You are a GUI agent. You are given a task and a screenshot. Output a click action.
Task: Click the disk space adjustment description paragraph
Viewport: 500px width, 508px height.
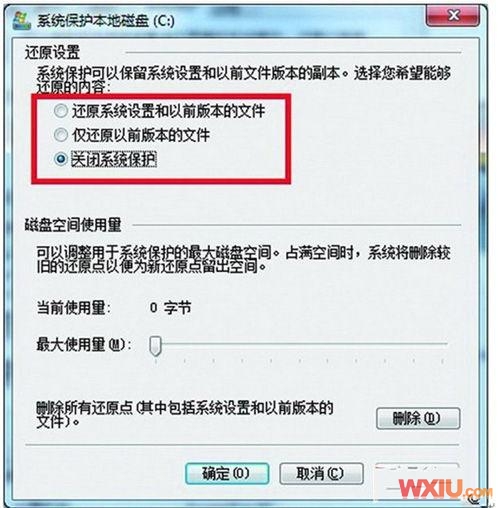tap(243, 260)
